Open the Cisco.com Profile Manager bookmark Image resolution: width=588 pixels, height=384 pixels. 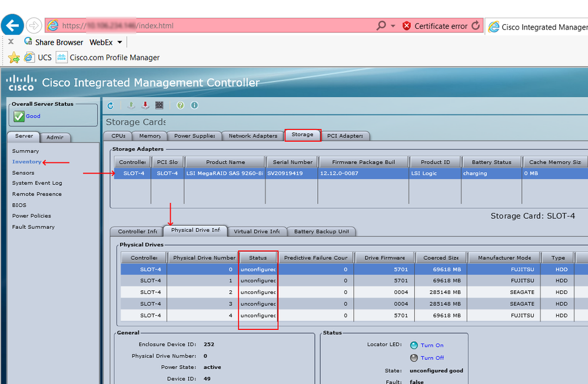click(x=108, y=57)
